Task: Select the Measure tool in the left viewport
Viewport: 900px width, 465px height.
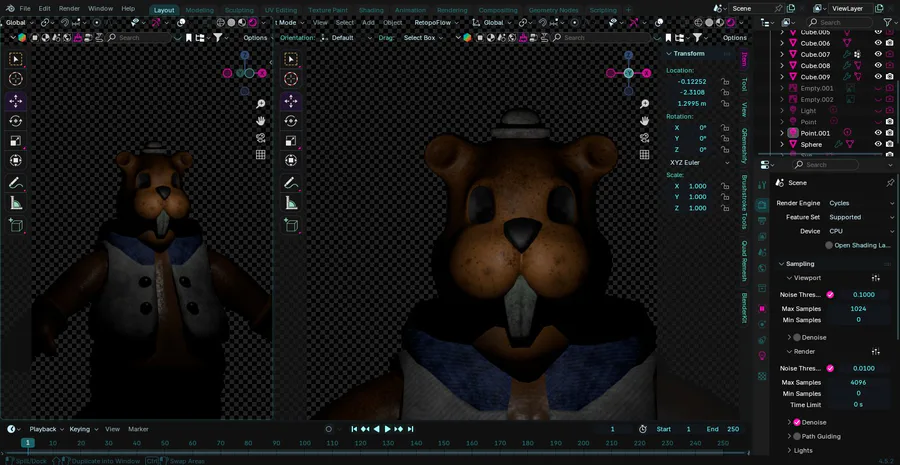Action: pyautogui.click(x=15, y=203)
